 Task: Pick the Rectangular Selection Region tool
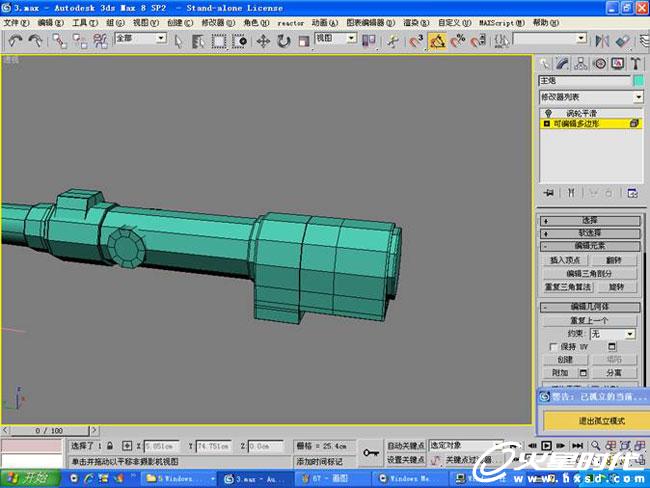[218, 41]
